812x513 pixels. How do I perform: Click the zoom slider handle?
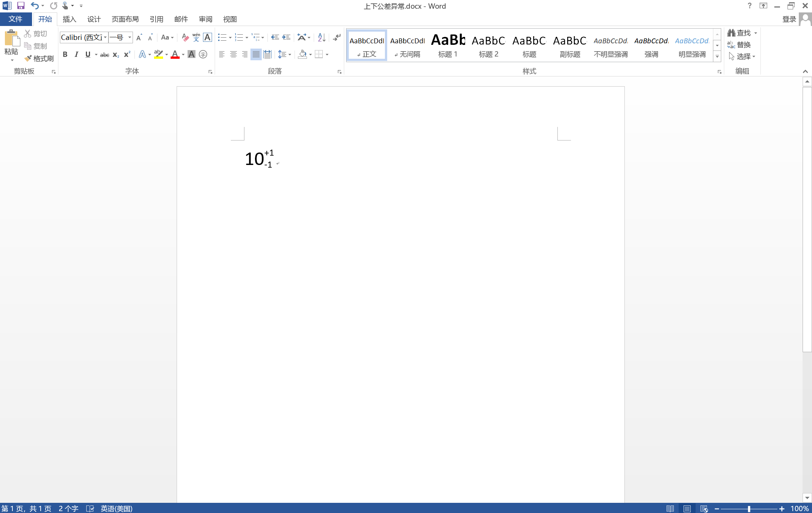749,509
